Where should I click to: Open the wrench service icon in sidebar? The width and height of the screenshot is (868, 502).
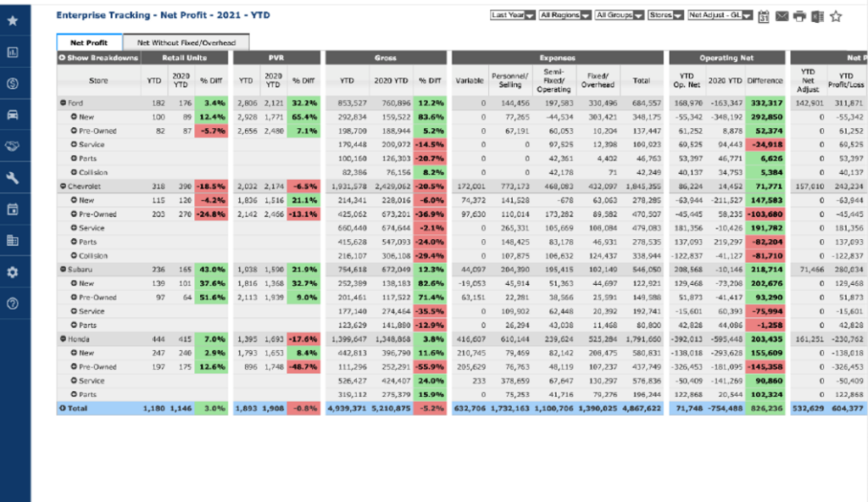[x=13, y=178]
